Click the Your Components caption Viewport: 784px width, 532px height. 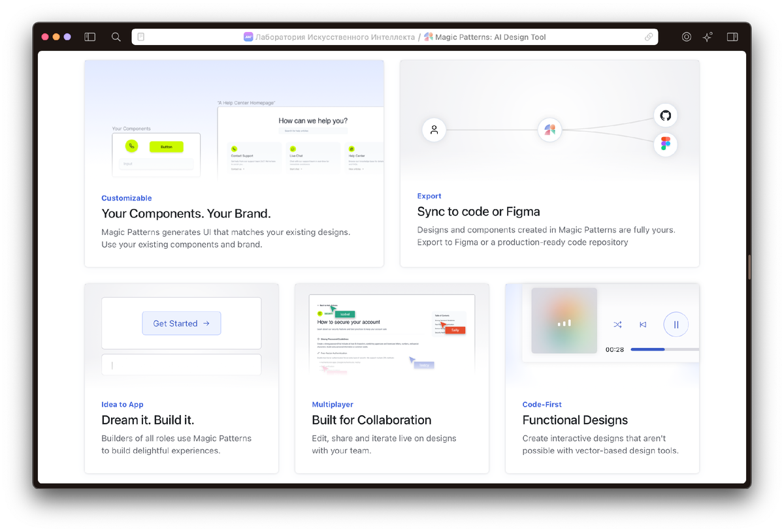pyautogui.click(x=131, y=129)
